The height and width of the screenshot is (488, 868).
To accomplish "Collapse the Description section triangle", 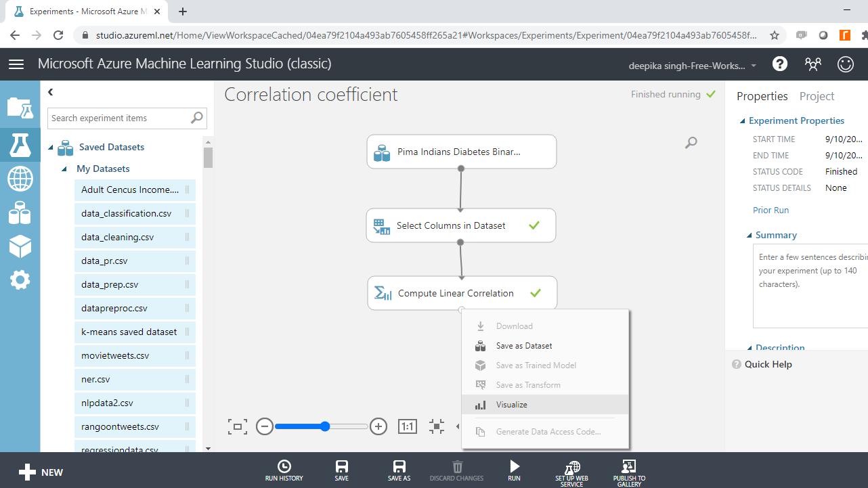I will [x=750, y=348].
